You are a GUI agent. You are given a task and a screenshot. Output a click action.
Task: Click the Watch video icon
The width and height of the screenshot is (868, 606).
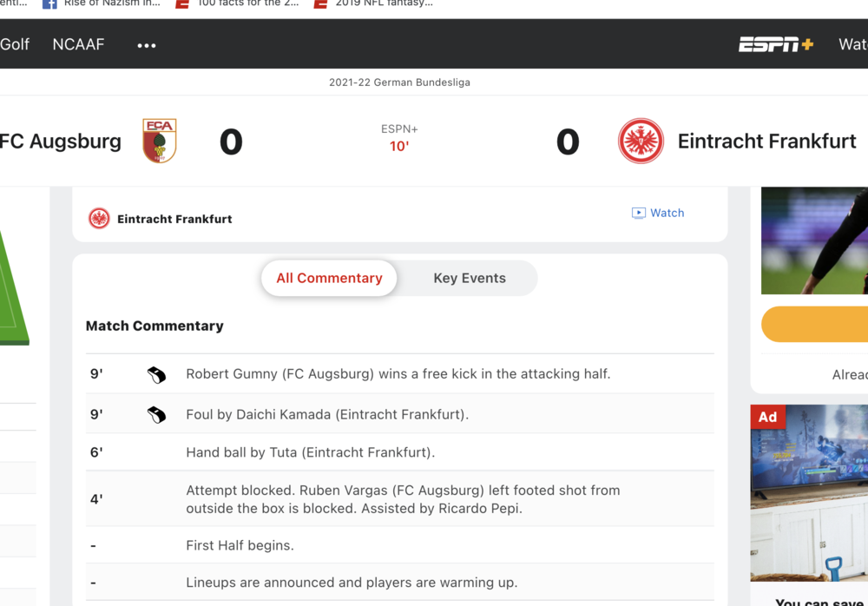point(639,213)
